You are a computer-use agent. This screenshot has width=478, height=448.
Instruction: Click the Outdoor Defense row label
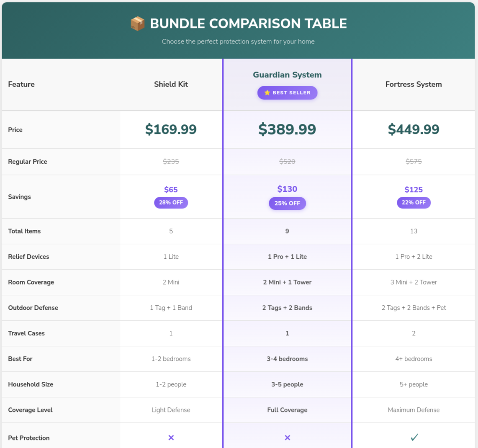click(33, 308)
